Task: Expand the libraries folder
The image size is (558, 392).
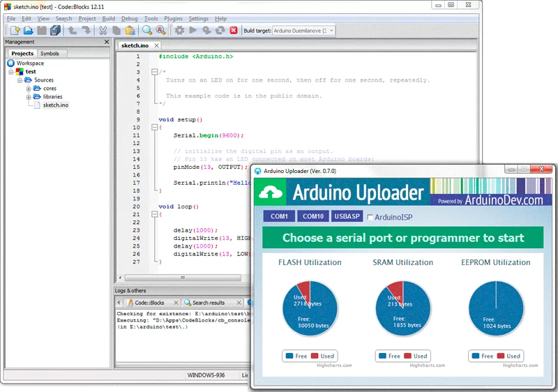Action: coord(29,97)
